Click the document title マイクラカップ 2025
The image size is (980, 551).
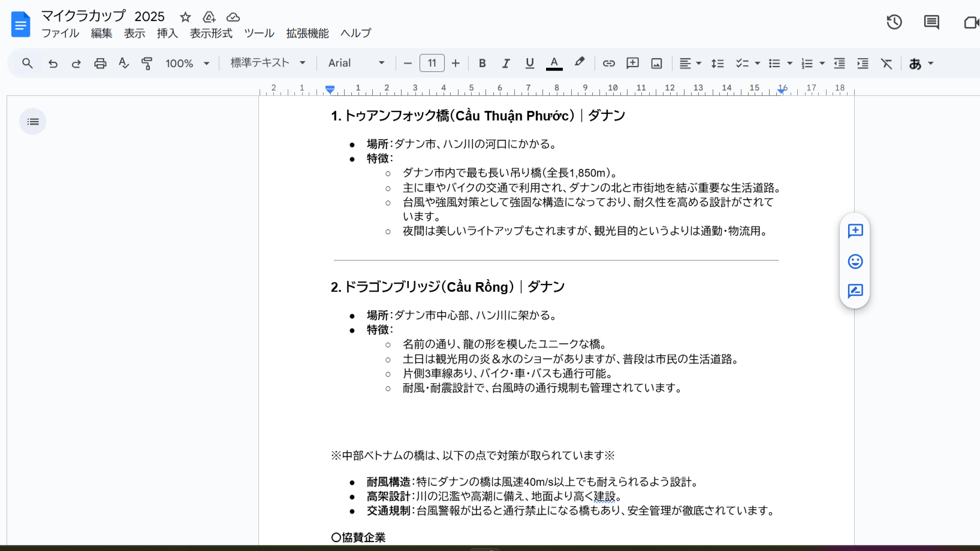click(x=102, y=16)
